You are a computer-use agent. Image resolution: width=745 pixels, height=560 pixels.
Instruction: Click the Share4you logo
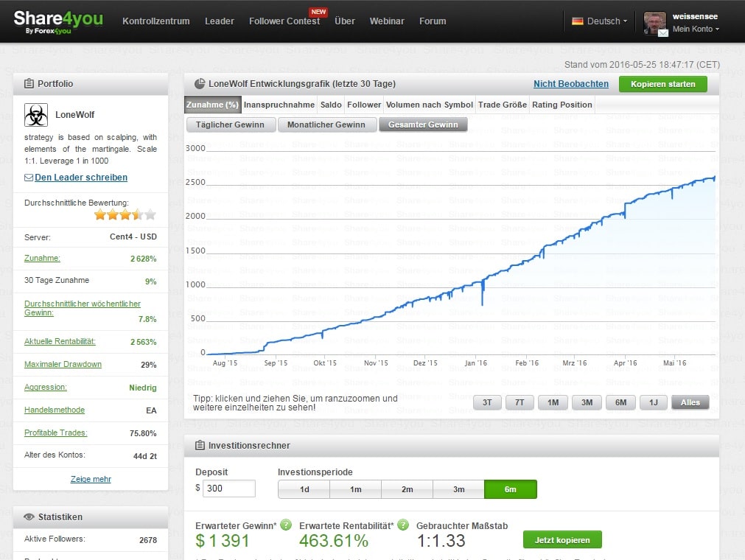click(x=58, y=21)
